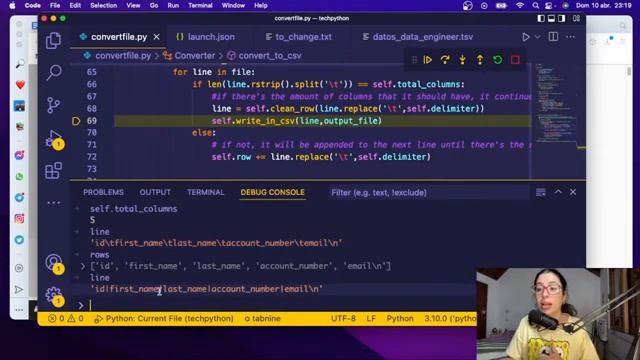Open the OUTPUT panel tab

coord(155,192)
